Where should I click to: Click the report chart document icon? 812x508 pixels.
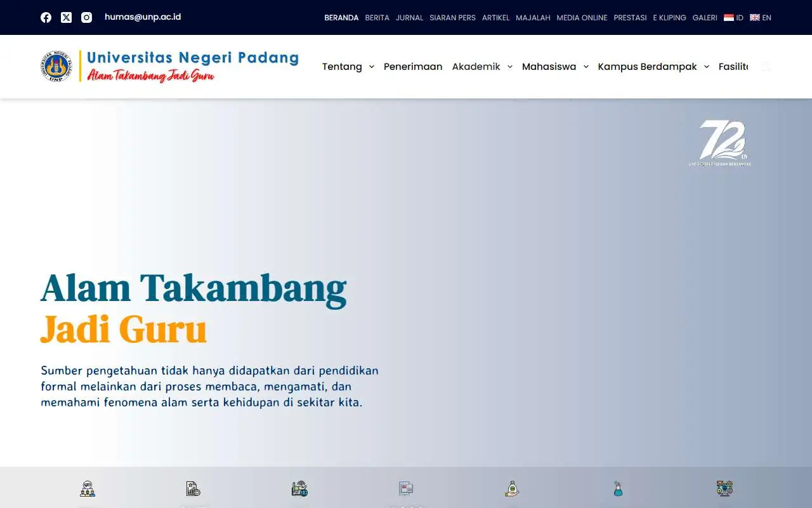[193, 488]
